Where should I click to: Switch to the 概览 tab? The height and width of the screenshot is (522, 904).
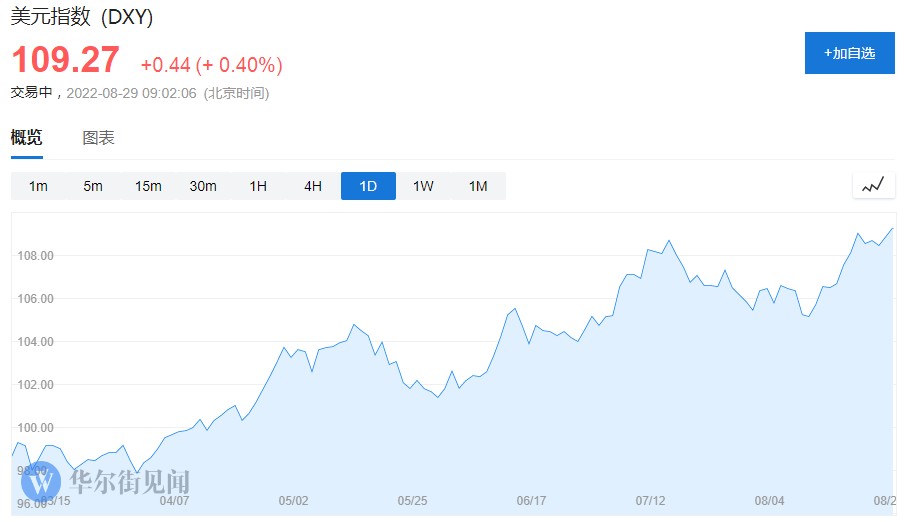[x=27, y=138]
